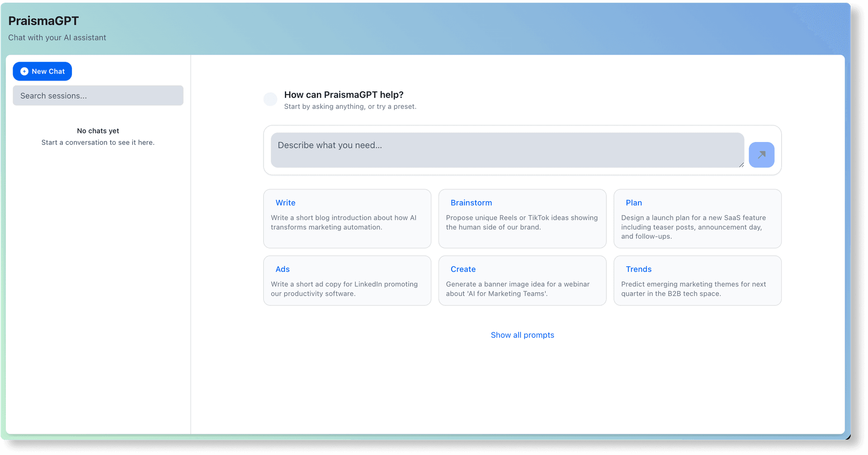Click Show all prompts
Viewport: 868px width, 455px height.
pos(522,335)
